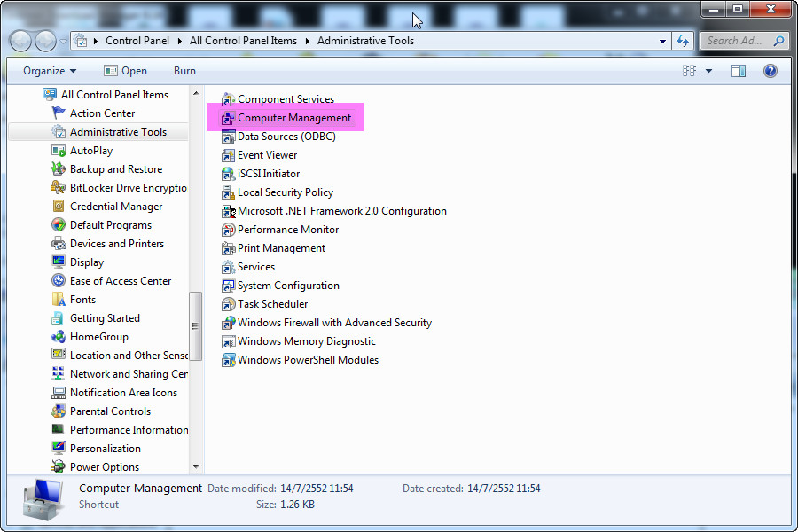Image resolution: width=798 pixels, height=532 pixels.
Task: Click Administrative Tools breadcrumb
Action: tap(365, 41)
